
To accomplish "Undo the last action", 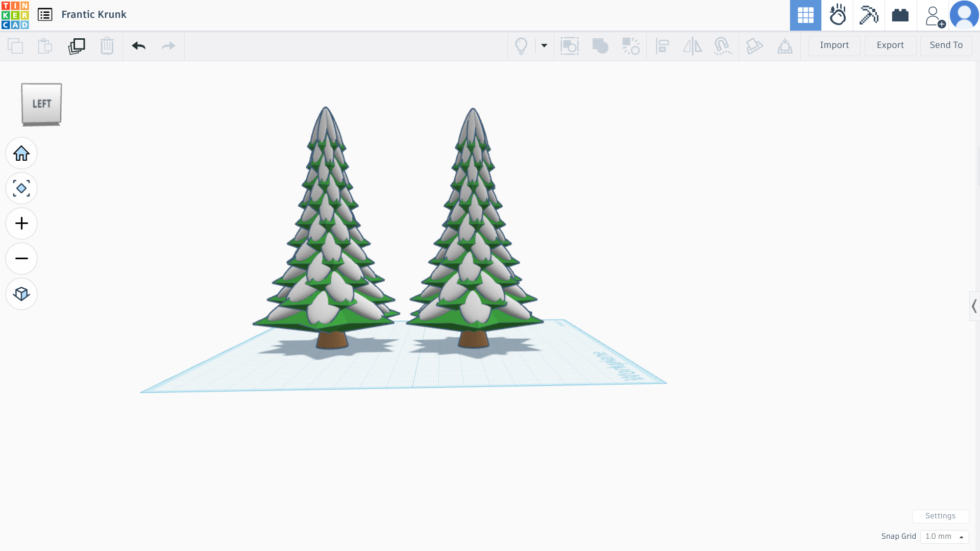I will coord(138,46).
